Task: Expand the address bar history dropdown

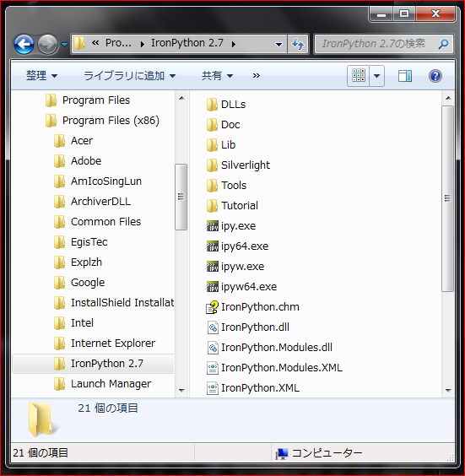Action: point(278,45)
